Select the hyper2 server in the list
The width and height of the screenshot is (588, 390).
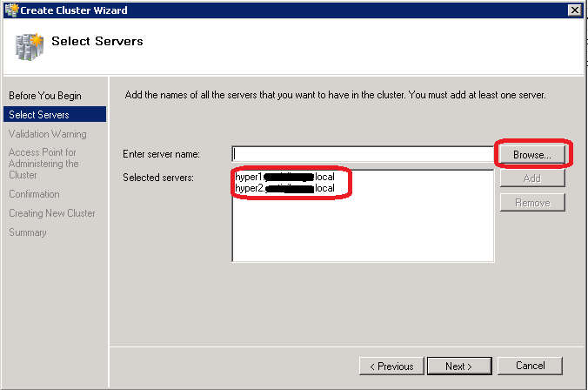pyautogui.click(x=284, y=188)
